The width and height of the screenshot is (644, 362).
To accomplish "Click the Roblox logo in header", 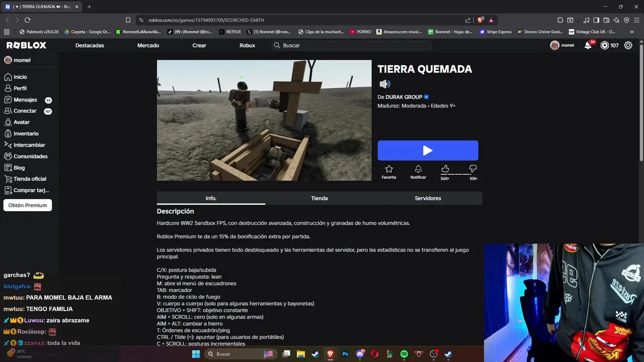I will pyautogui.click(x=26, y=45).
